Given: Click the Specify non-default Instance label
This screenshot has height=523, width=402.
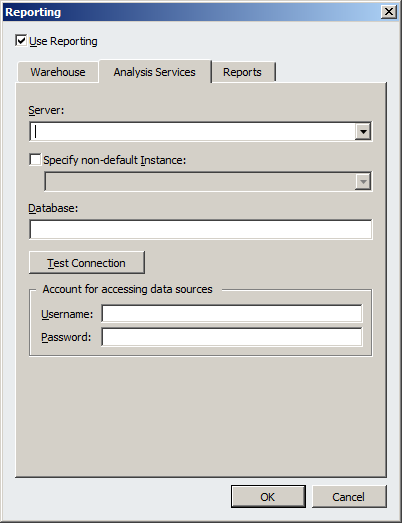Looking at the screenshot, I should [x=114, y=160].
